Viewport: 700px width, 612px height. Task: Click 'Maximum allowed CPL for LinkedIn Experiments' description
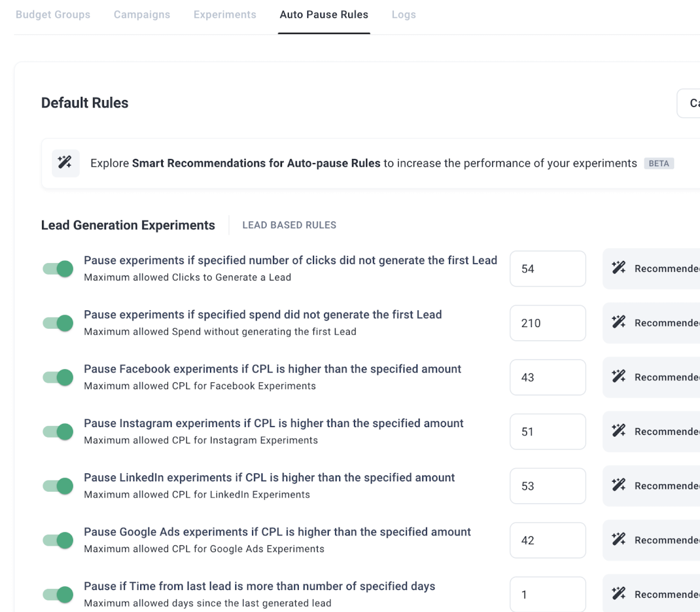(197, 494)
